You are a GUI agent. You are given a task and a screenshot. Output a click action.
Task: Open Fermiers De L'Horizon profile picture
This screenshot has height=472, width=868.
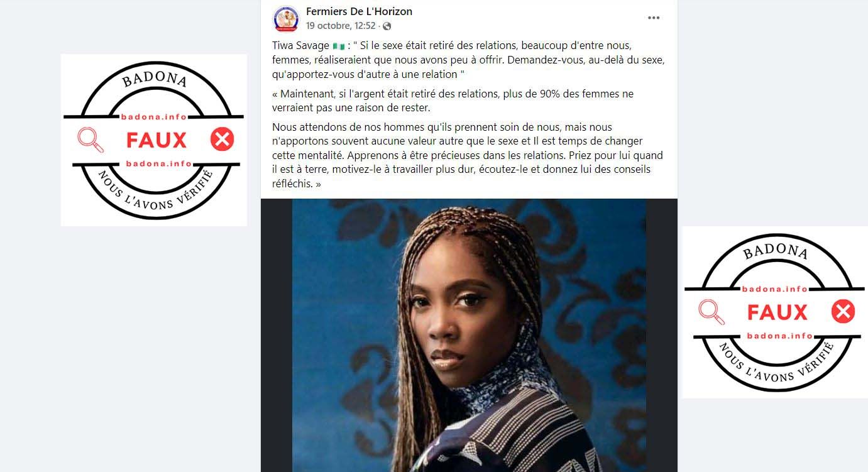click(286, 19)
